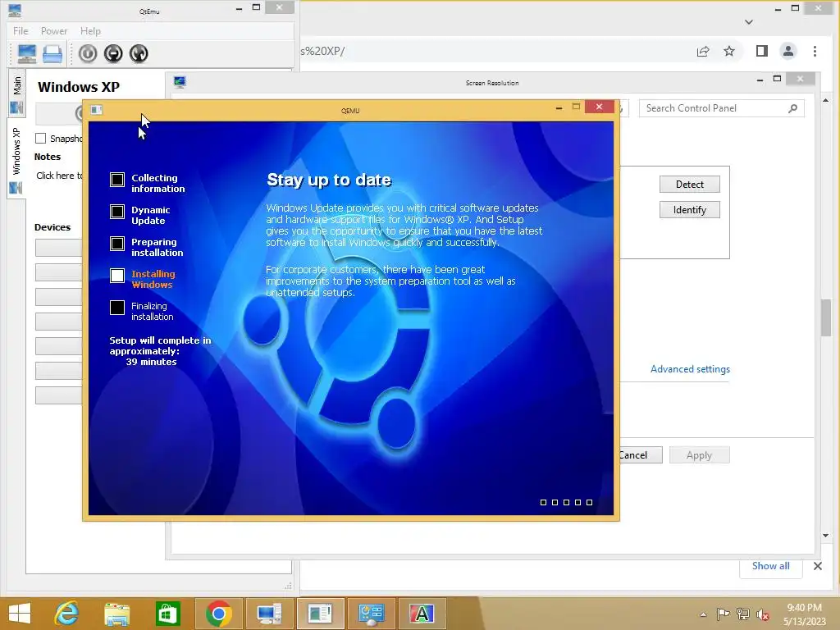Click the QEMU window title bar icon
Screen dimensions: 840x630
[x=97, y=110]
